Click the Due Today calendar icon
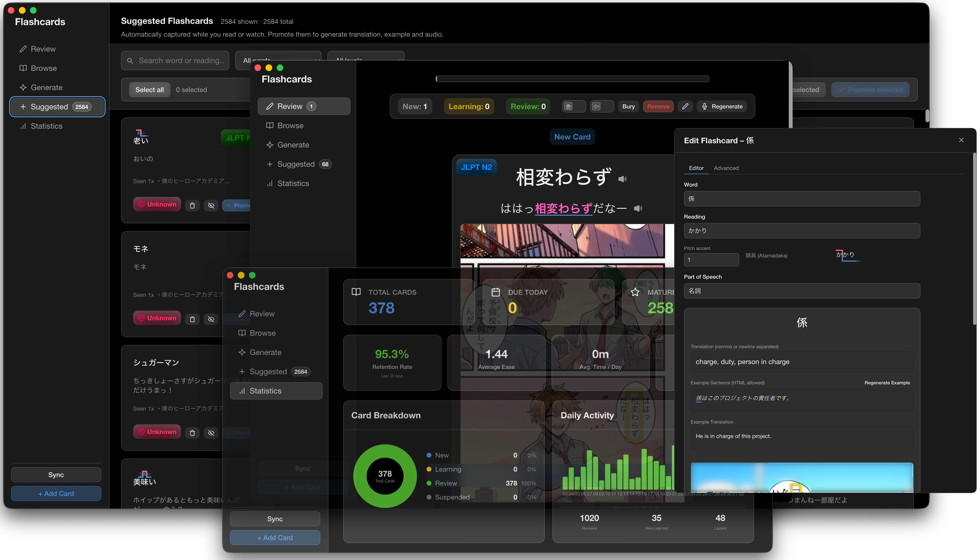 (x=496, y=292)
